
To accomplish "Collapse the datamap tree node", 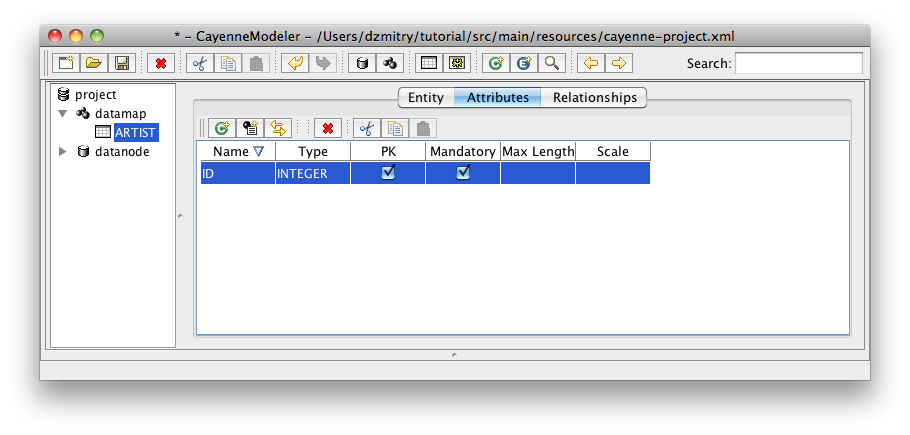I will [x=63, y=114].
